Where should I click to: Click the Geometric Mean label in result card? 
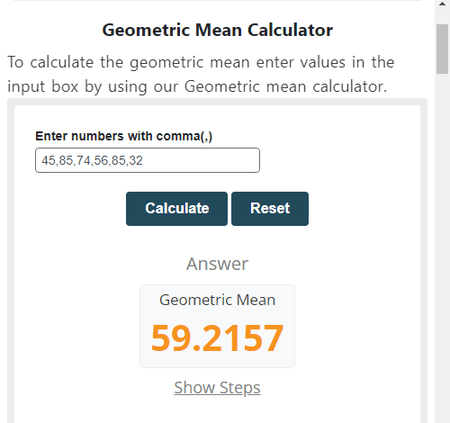click(217, 300)
